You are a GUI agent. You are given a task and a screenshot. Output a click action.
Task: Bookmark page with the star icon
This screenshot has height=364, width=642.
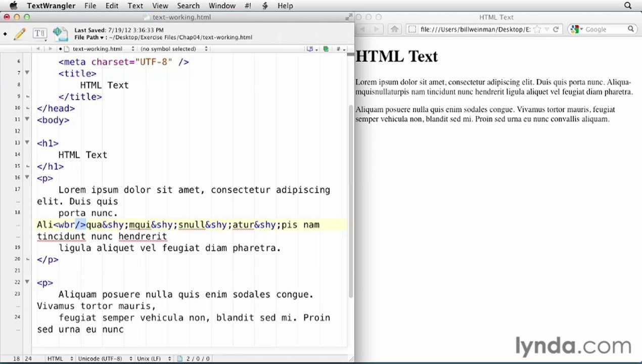click(x=537, y=29)
